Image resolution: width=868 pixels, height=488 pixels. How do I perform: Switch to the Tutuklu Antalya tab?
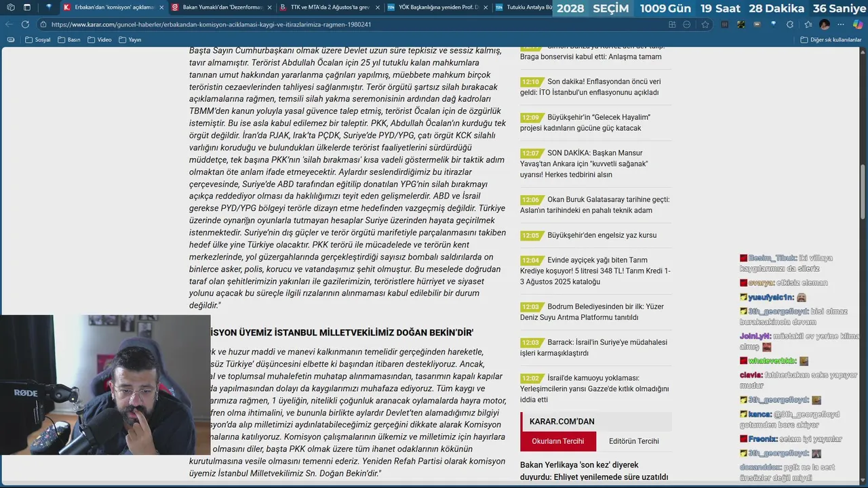pos(524,7)
